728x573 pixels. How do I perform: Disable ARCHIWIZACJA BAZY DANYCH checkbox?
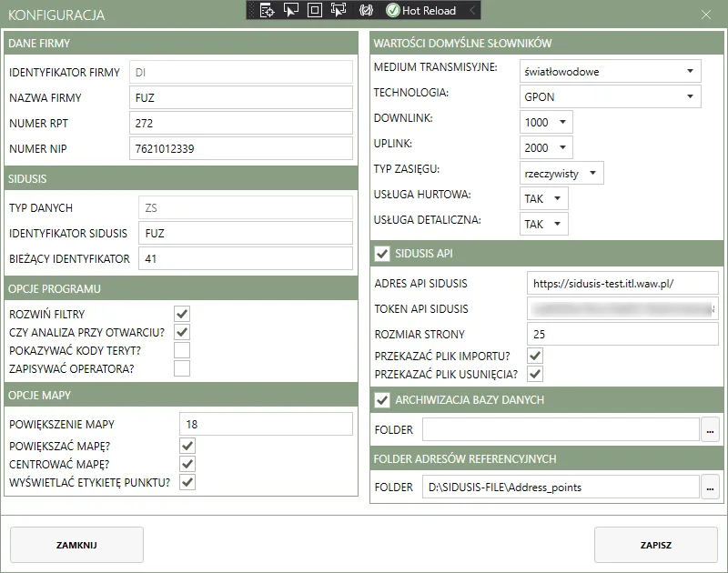point(382,400)
